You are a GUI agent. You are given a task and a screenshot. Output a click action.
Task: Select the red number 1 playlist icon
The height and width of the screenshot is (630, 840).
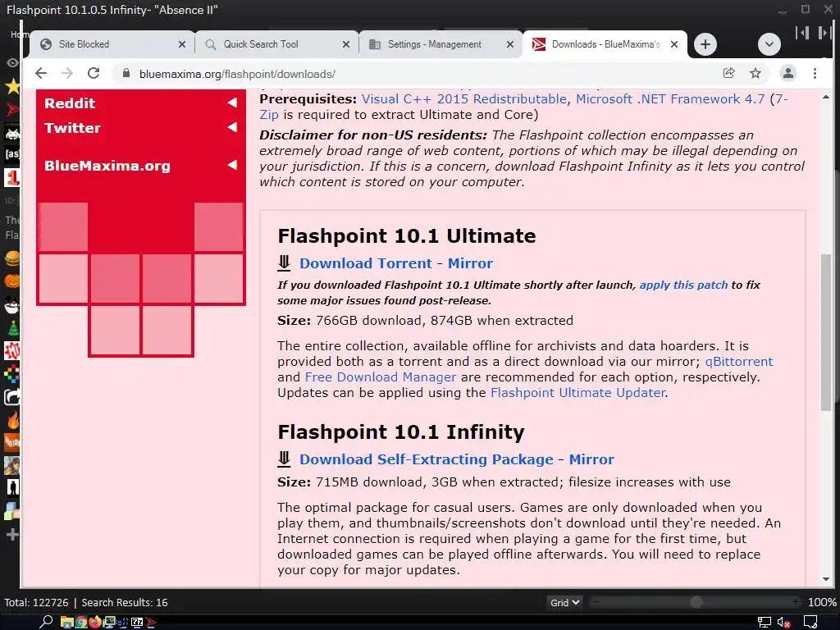[11, 177]
